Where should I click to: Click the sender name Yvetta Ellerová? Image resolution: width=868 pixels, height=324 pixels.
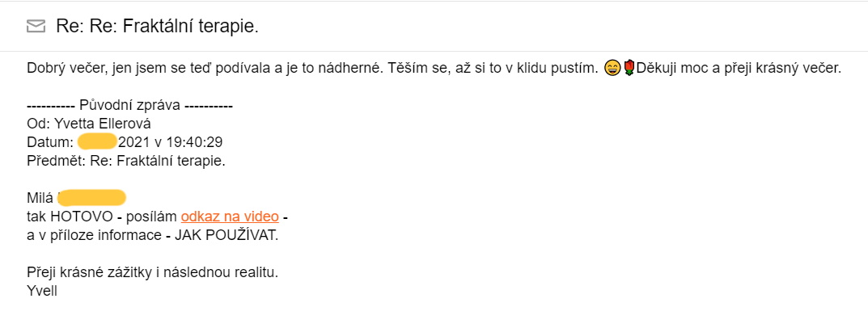point(103,124)
